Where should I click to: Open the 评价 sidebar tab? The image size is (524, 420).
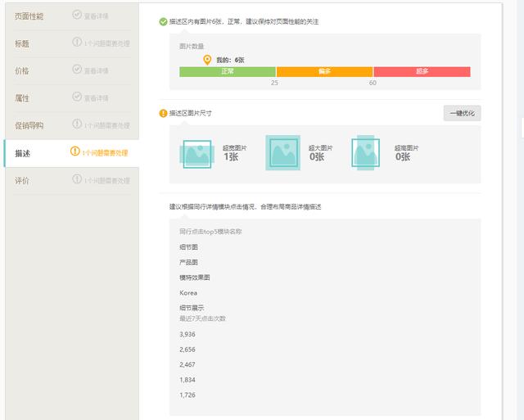pos(71,181)
